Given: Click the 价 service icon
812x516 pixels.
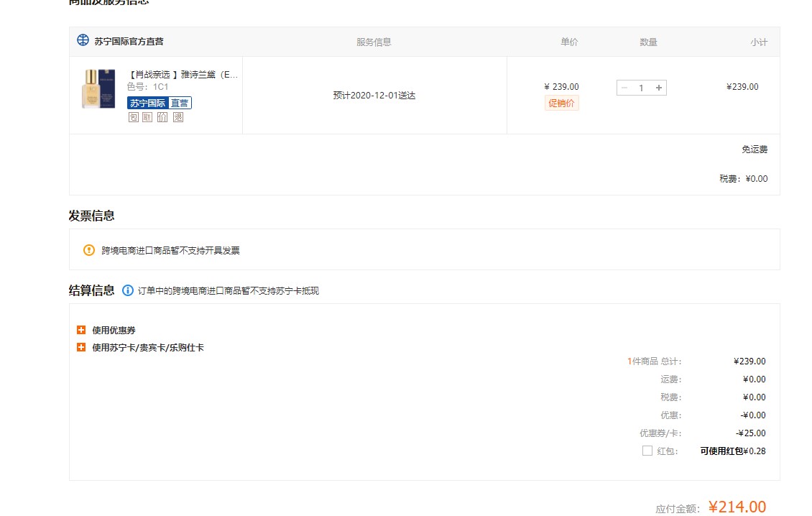Looking at the screenshot, I should point(162,117).
